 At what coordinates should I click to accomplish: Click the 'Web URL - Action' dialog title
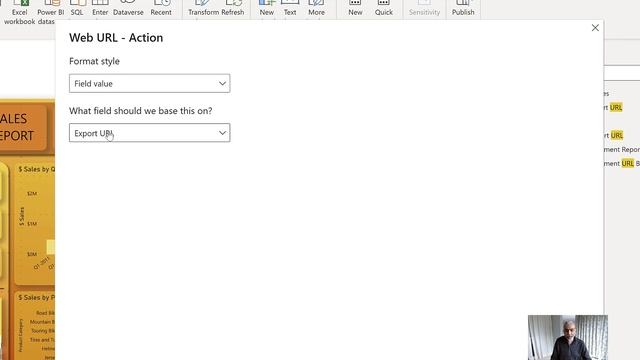coord(116,38)
